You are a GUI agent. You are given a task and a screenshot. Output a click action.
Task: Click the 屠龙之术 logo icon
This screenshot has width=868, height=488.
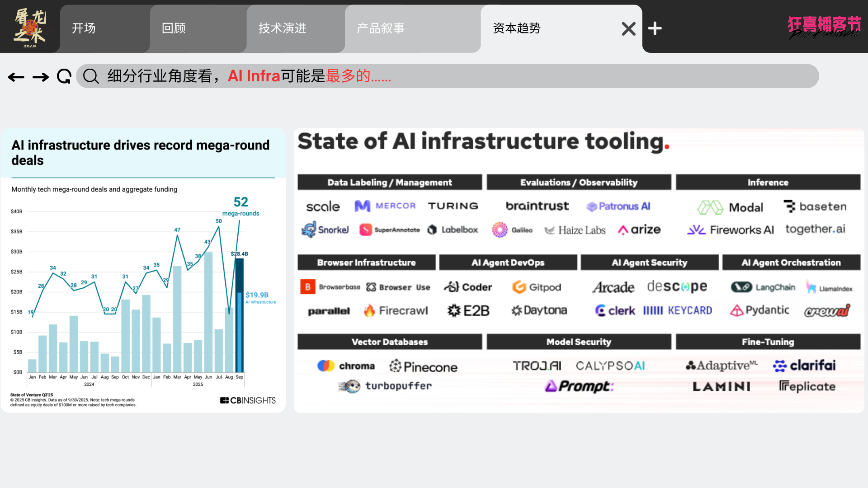pyautogui.click(x=30, y=27)
